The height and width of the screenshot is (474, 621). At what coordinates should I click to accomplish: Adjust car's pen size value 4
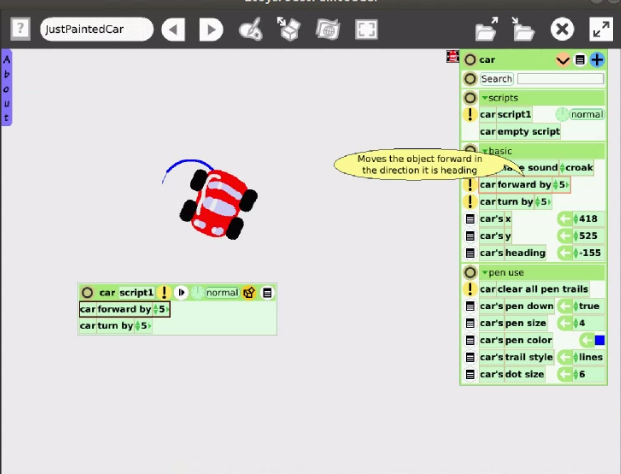point(582,323)
